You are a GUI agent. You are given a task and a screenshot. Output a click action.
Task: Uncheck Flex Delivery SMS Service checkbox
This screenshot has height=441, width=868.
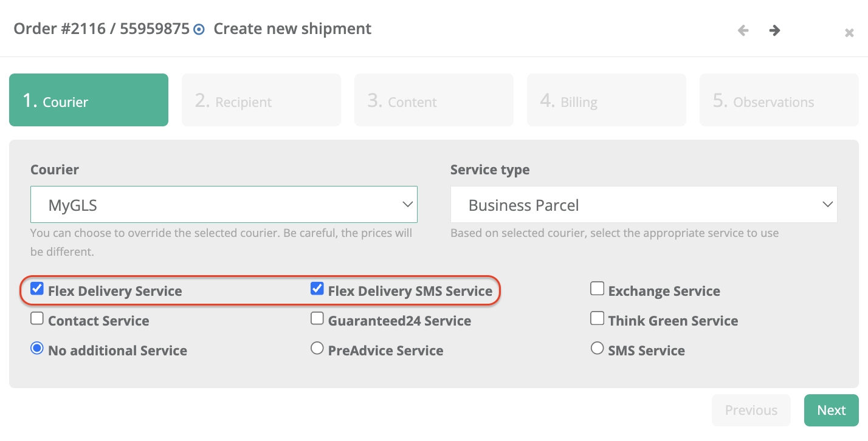pos(317,289)
